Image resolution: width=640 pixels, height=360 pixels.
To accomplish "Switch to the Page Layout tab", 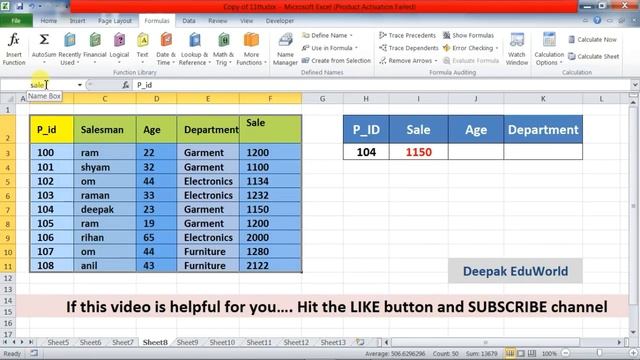I will click(115, 20).
